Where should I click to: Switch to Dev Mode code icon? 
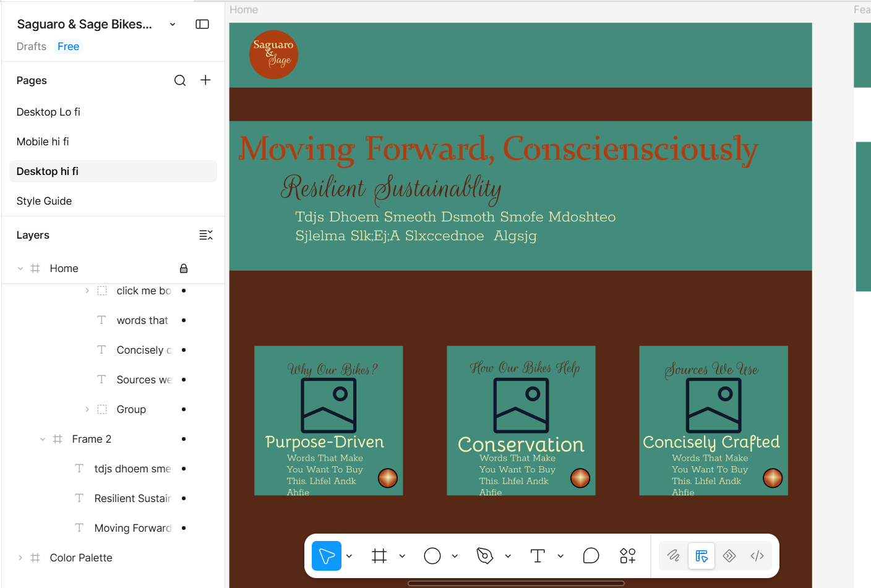click(x=757, y=556)
